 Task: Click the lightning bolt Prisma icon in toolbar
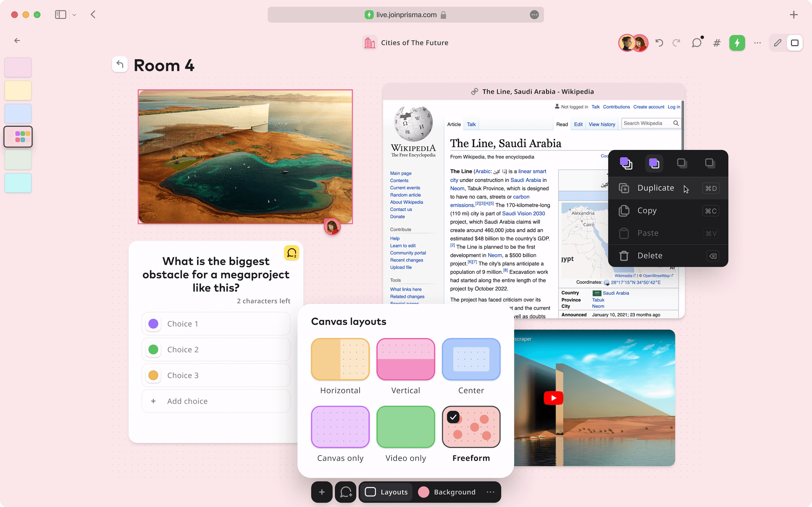click(737, 43)
